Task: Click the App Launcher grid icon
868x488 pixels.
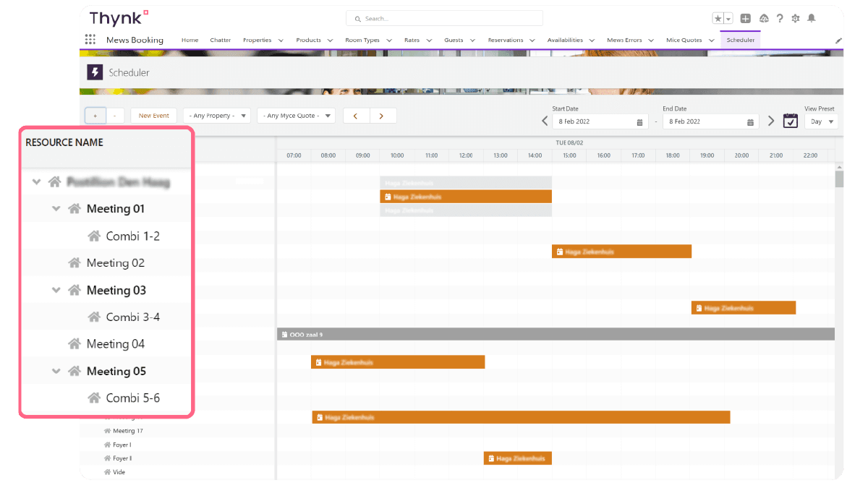Action: pos(90,39)
